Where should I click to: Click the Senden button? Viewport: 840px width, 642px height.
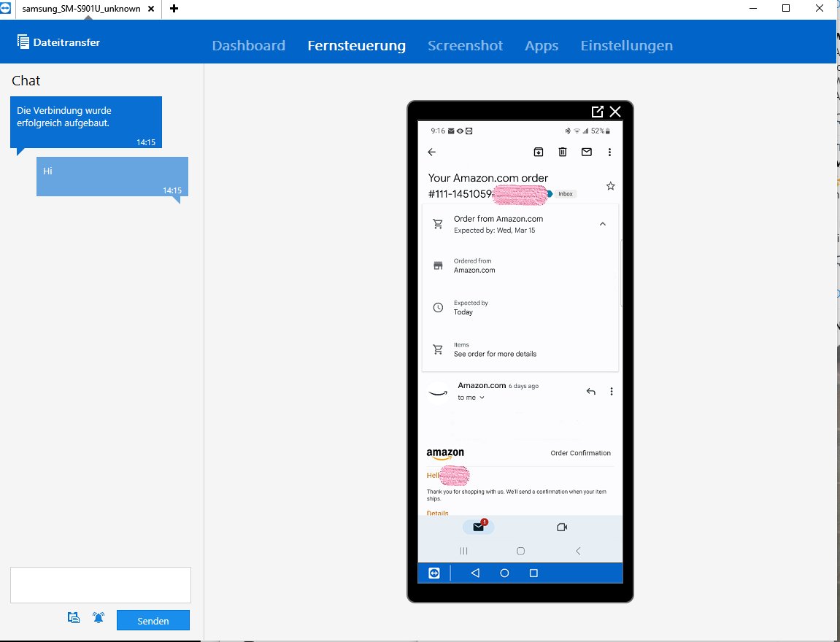(x=153, y=620)
